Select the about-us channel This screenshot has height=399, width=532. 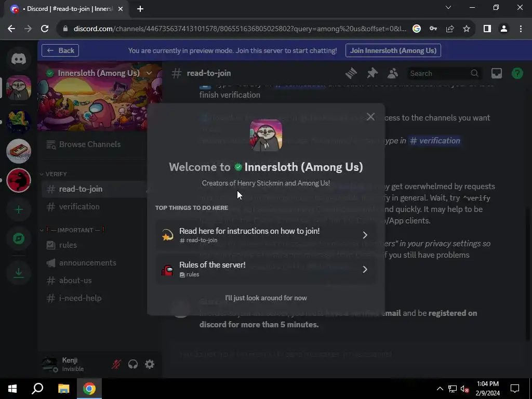[95, 280]
